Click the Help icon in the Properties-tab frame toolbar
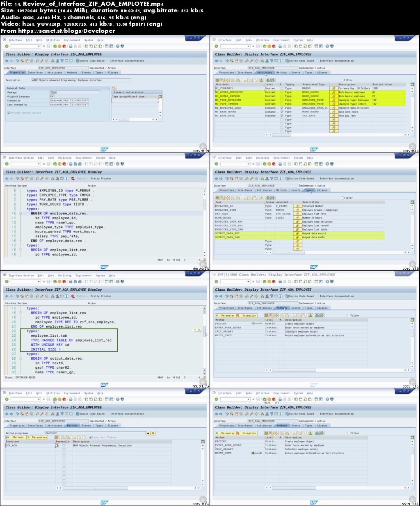 [x=117, y=46]
